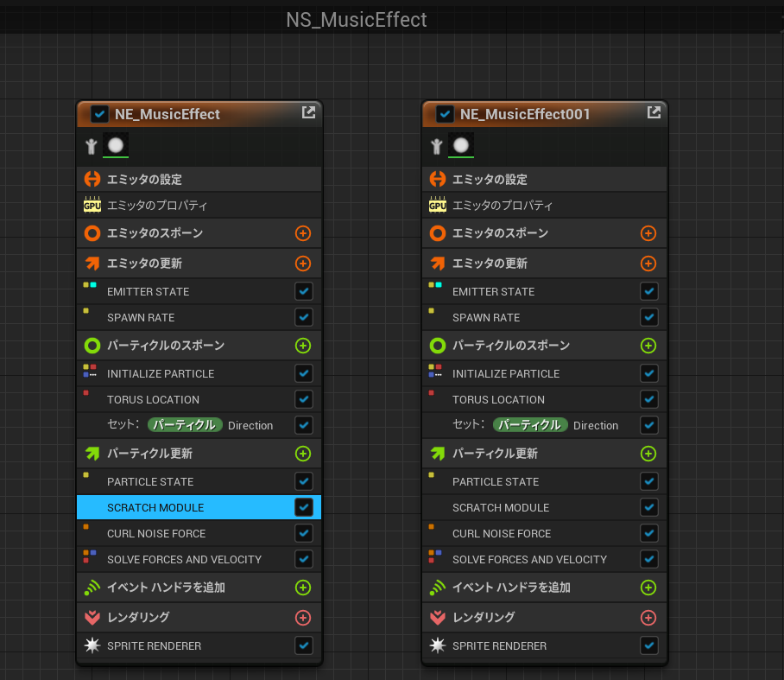Open NE_MusicEffect emitter in separate editor

[308, 112]
